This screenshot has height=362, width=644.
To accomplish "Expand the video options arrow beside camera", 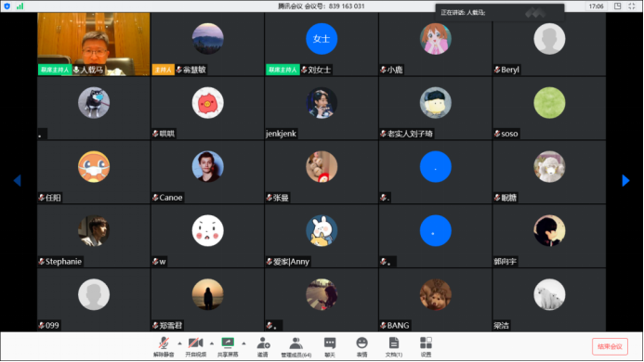I will tap(212, 343).
